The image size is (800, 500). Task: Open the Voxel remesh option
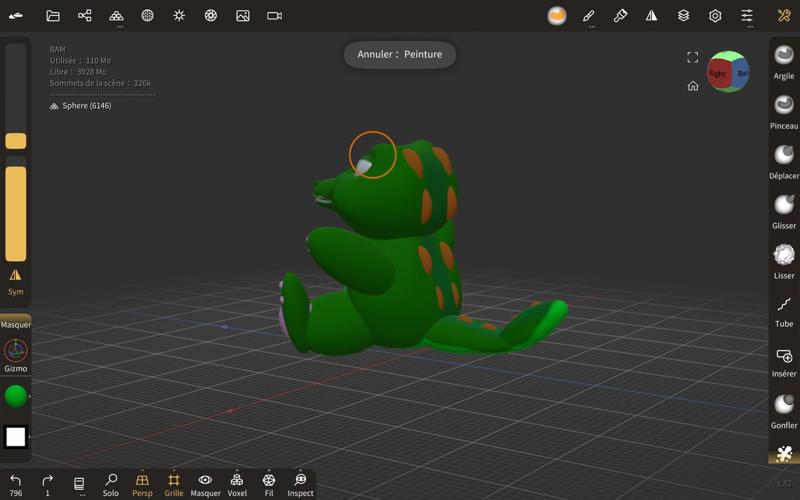(237, 485)
